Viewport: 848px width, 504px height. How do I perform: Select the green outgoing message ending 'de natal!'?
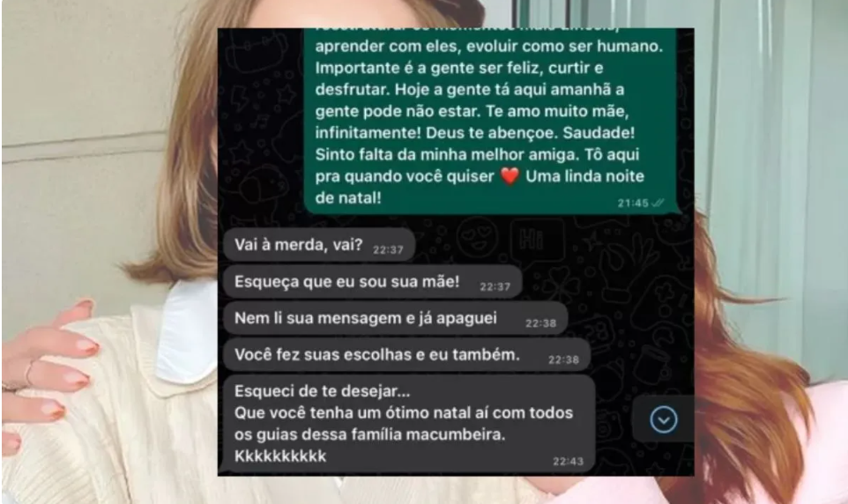coord(491,119)
